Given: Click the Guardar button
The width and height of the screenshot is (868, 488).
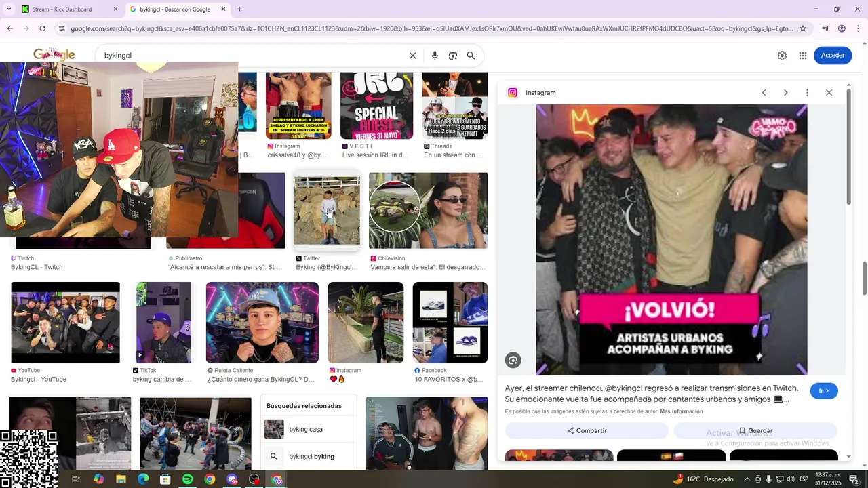Looking at the screenshot, I should click(755, 430).
